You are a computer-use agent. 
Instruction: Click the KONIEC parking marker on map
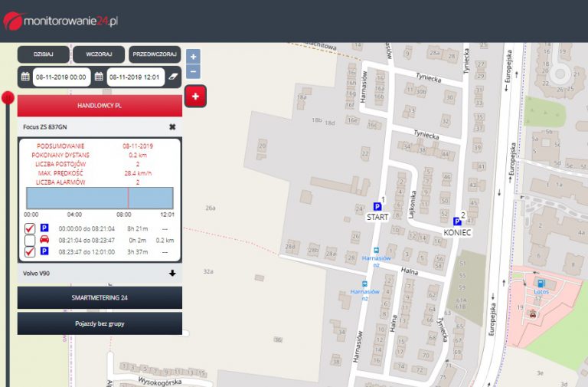457,221
